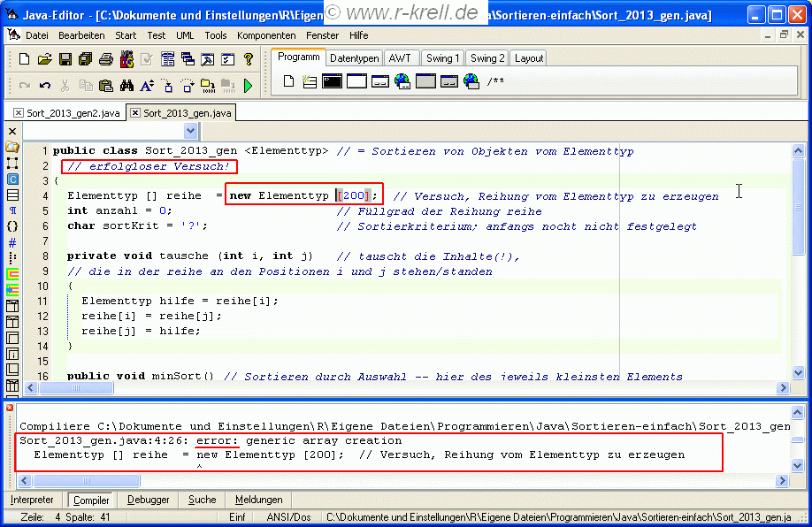Click the Undo arrow icon
Viewport: 812px width, 527px height.
click(x=44, y=86)
